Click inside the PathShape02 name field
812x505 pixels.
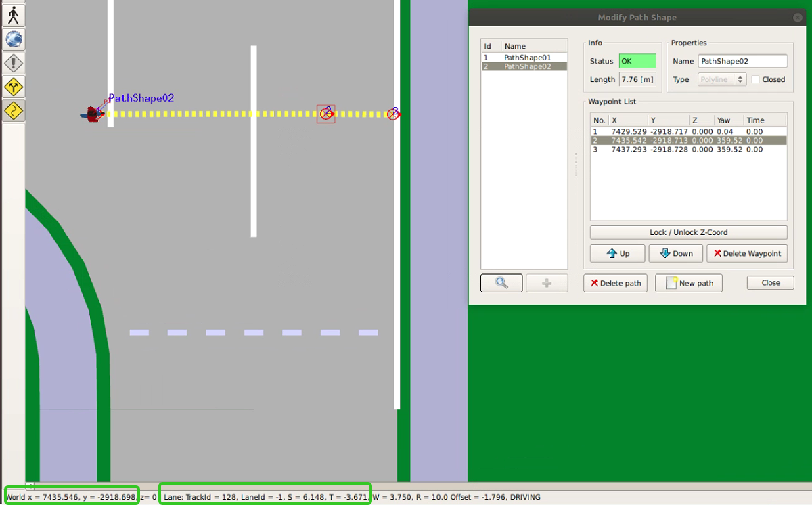point(742,60)
